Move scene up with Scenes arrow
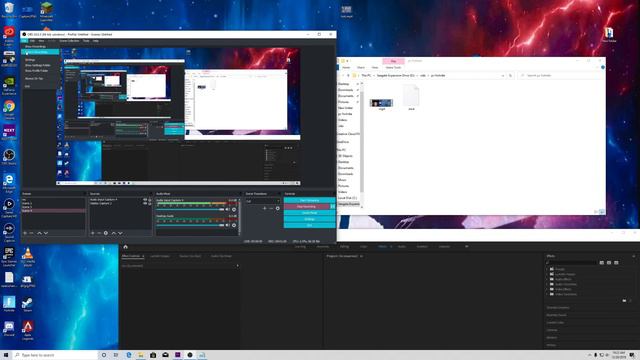The height and width of the screenshot is (360, 640). pos(39,233)
